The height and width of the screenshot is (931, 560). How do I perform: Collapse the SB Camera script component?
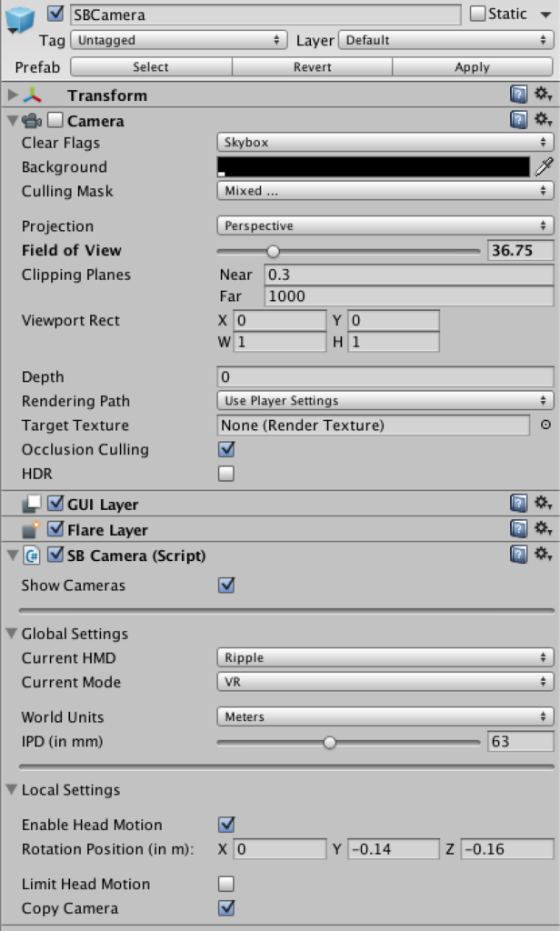[13, 556]
